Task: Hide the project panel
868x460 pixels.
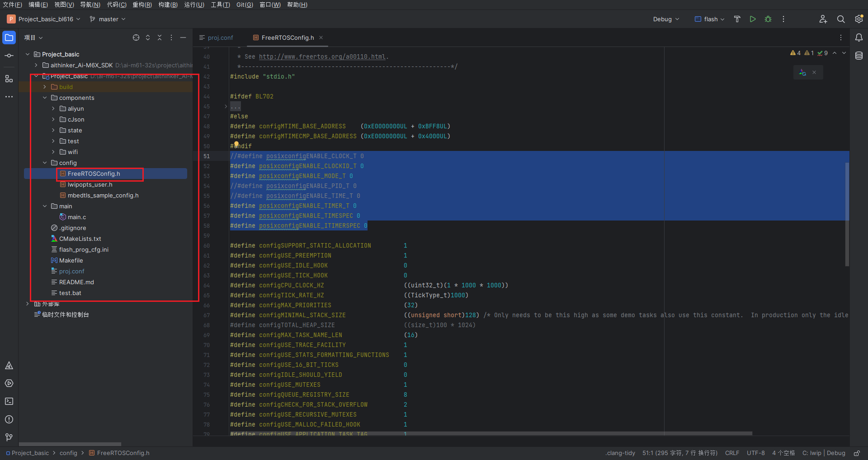Action: coord(183,38)
